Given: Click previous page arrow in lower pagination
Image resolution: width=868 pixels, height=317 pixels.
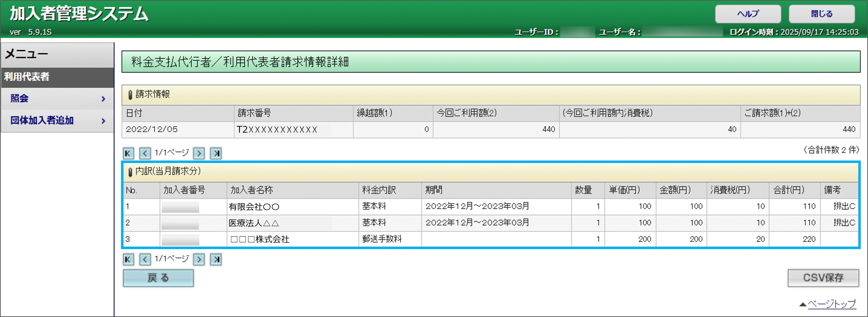Looking at the screenshot, I should pos(145,259).
